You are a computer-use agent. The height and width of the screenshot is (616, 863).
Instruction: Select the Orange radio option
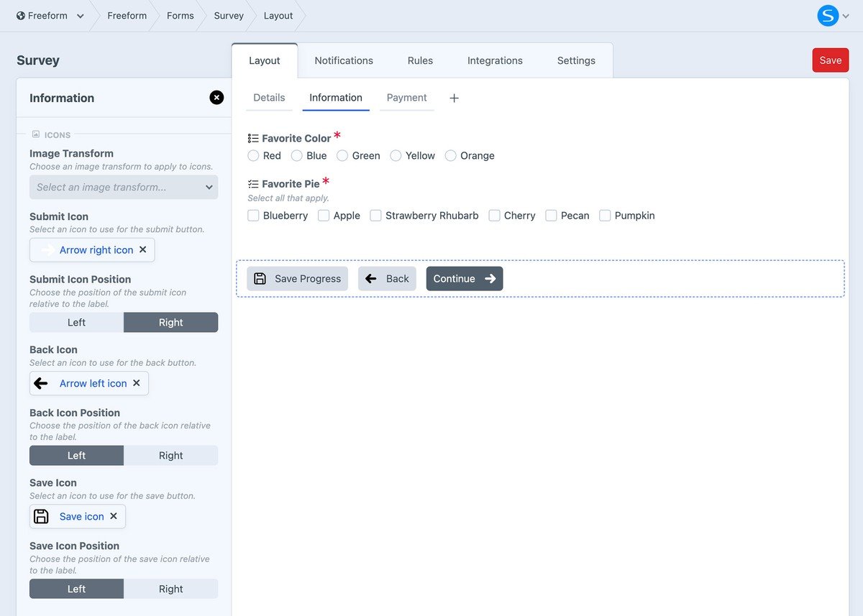coord(450,155)
